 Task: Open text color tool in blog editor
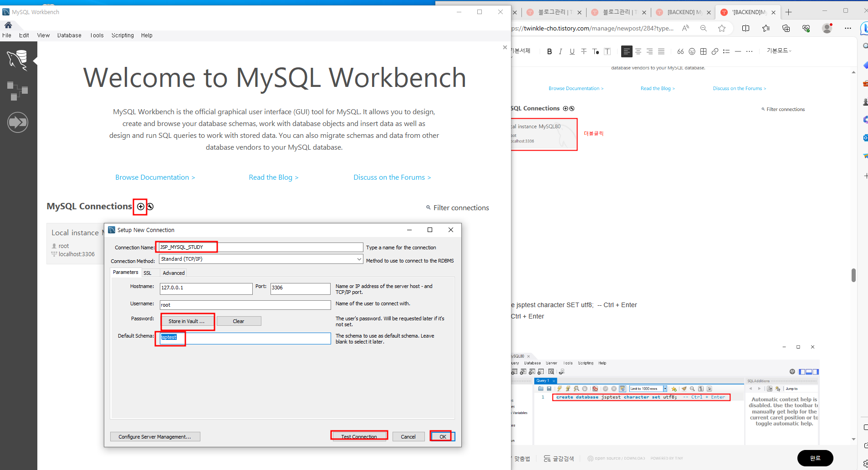[x=595, y=51]
